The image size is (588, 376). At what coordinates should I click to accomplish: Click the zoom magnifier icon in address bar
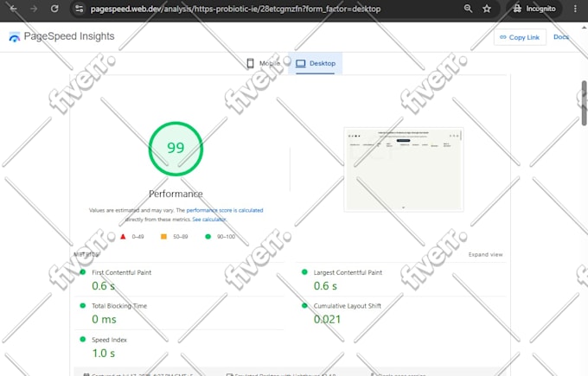click(x=468, y=9)
